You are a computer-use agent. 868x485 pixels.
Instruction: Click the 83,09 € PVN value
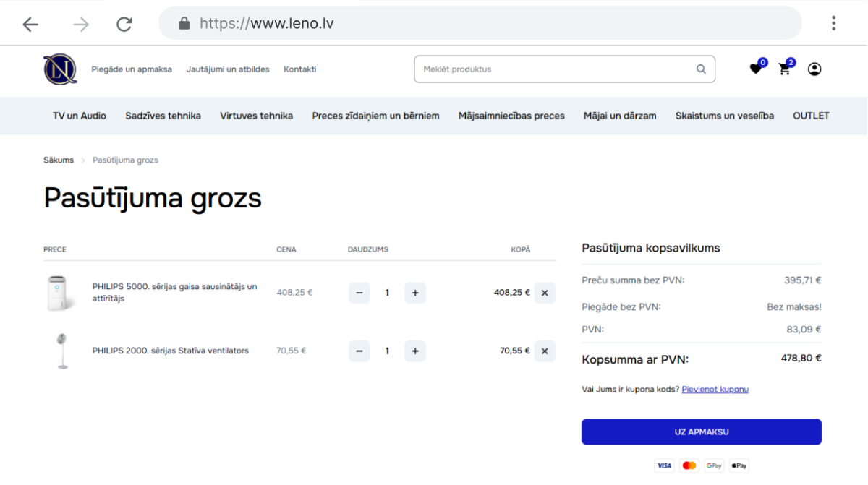(x=804, y=330)
